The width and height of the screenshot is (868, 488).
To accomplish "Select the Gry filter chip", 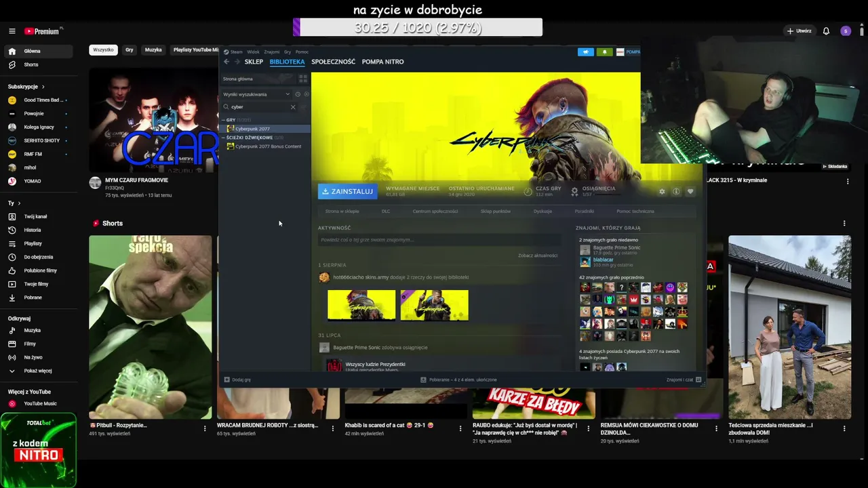I will pyautogui.click(x=130, y=50).
